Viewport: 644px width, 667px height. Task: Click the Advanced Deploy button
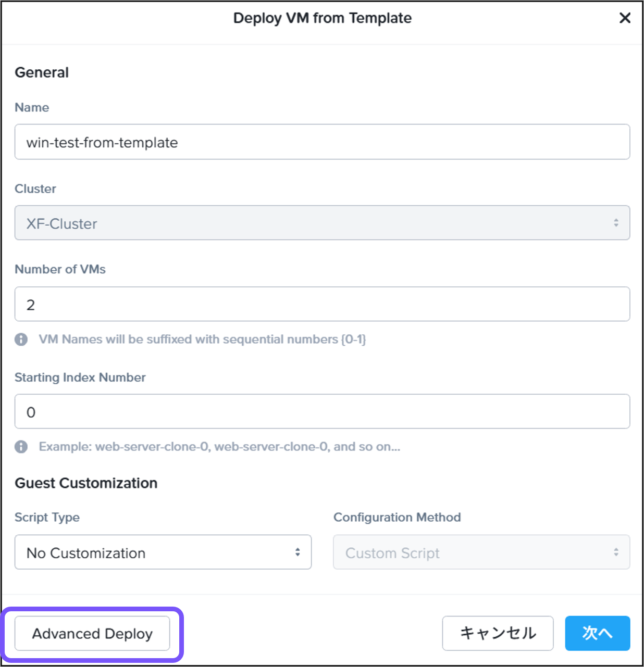pyautogui.click(x=92, y=634)
